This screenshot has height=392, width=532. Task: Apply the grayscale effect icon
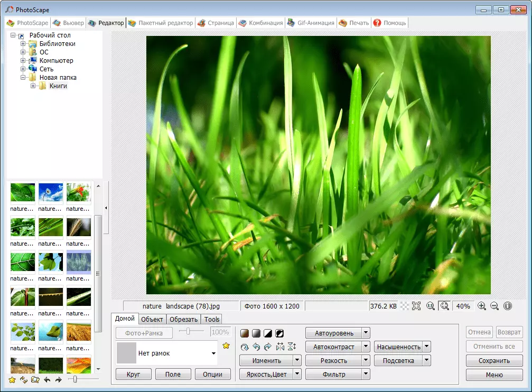[x=256, y=333]
